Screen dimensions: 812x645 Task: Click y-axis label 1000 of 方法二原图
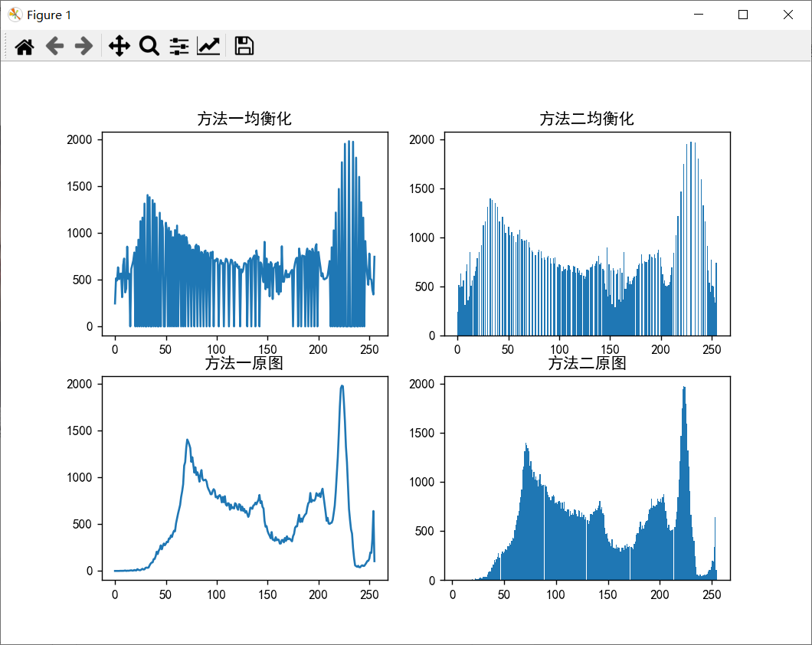click(x=422, y=482)
